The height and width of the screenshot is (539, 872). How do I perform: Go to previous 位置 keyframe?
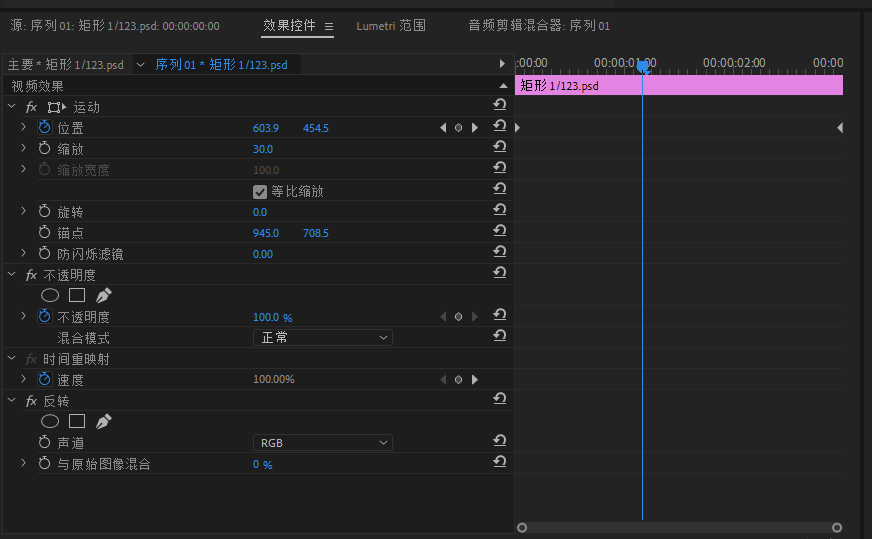click(443, 128)
